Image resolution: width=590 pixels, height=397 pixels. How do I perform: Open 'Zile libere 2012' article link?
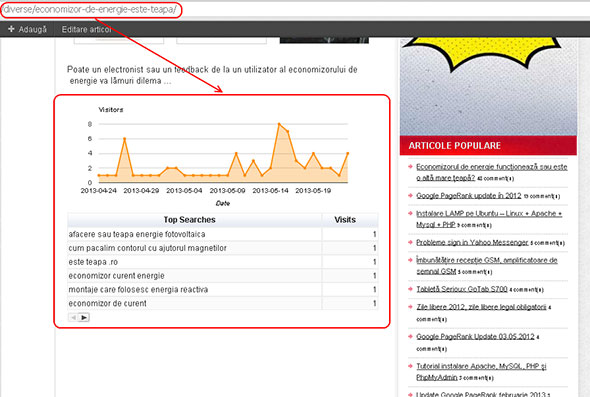[481, 307]
